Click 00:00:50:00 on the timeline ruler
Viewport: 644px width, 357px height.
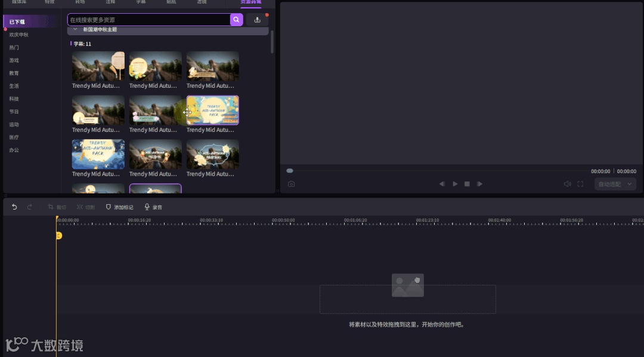(x=283, y=220)
